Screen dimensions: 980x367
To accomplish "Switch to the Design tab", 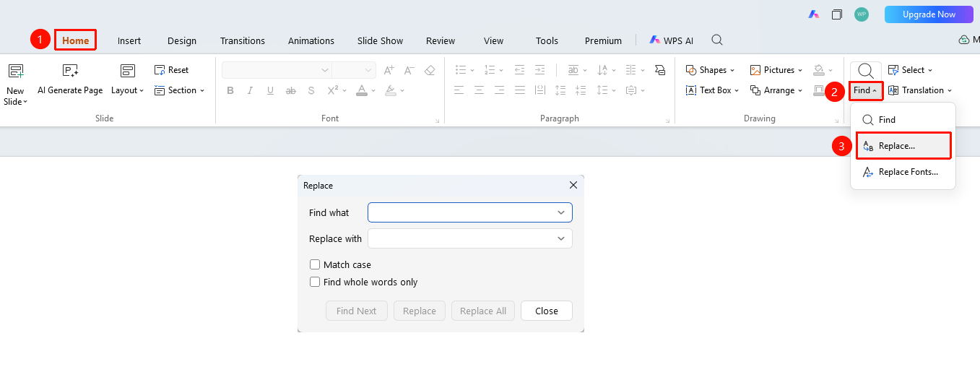I will [182, 40].
